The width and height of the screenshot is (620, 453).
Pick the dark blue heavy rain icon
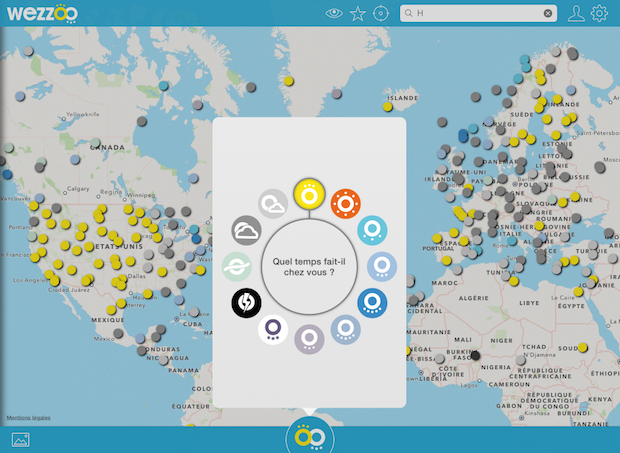pyautogui.click(x=373, y=302)
